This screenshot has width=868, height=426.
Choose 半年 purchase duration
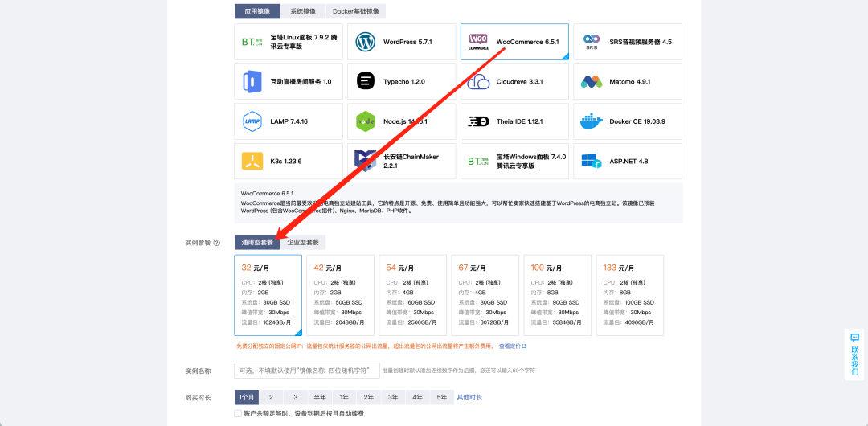[x=320, y=397]
